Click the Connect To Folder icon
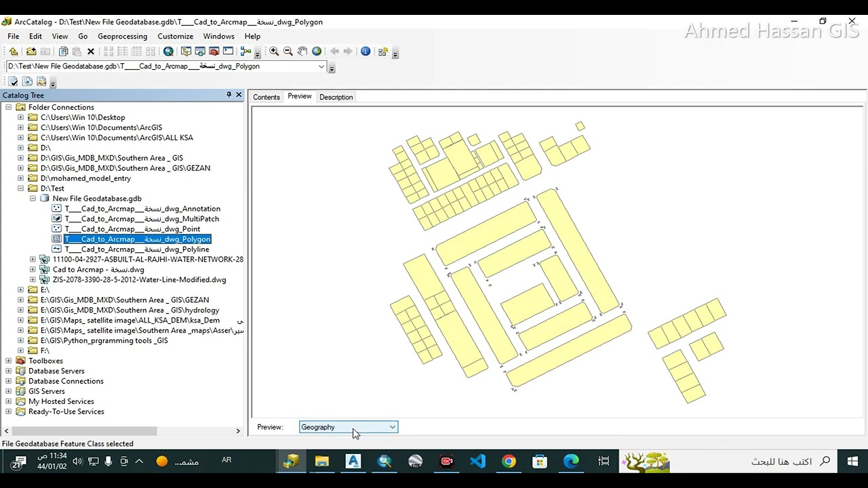 (31, 52)
